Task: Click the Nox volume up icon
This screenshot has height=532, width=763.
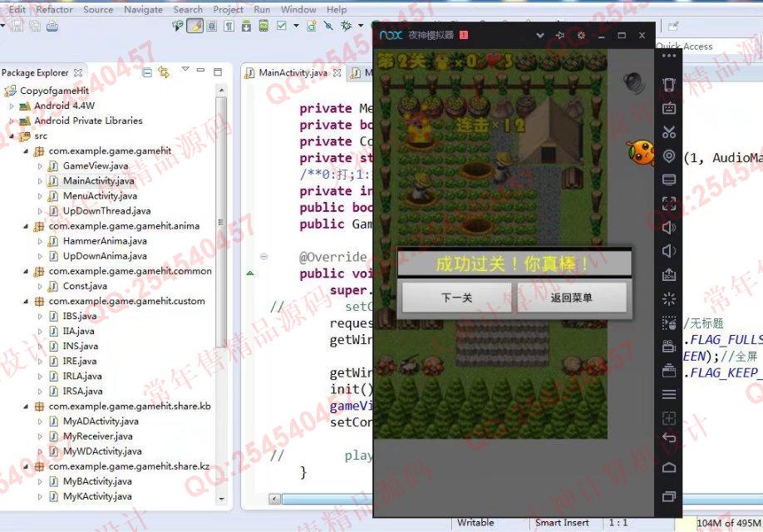Action: coord(669,227)
